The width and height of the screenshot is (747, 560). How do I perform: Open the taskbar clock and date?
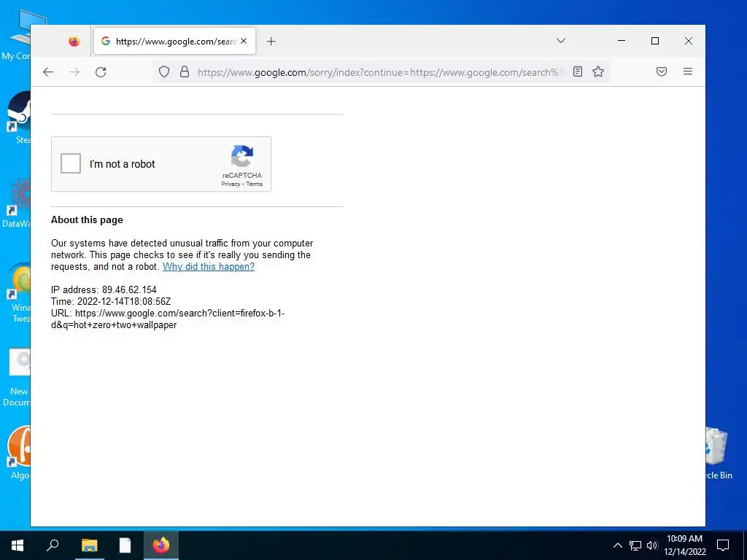[x=684, y=545]
